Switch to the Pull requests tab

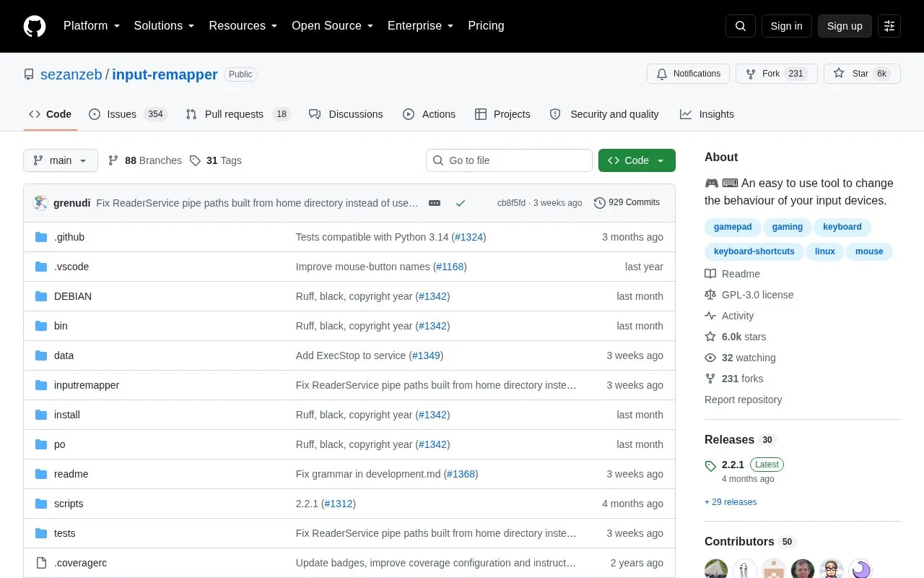[237, 114]
